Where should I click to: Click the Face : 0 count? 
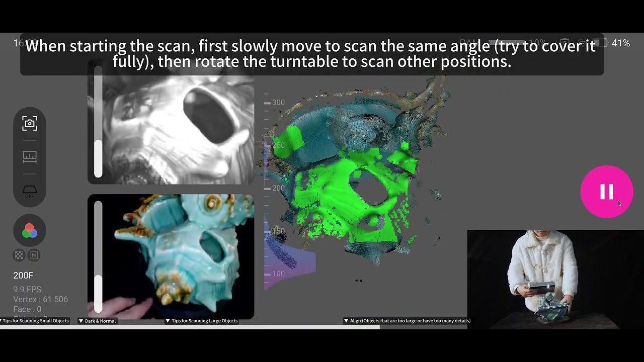27,310
